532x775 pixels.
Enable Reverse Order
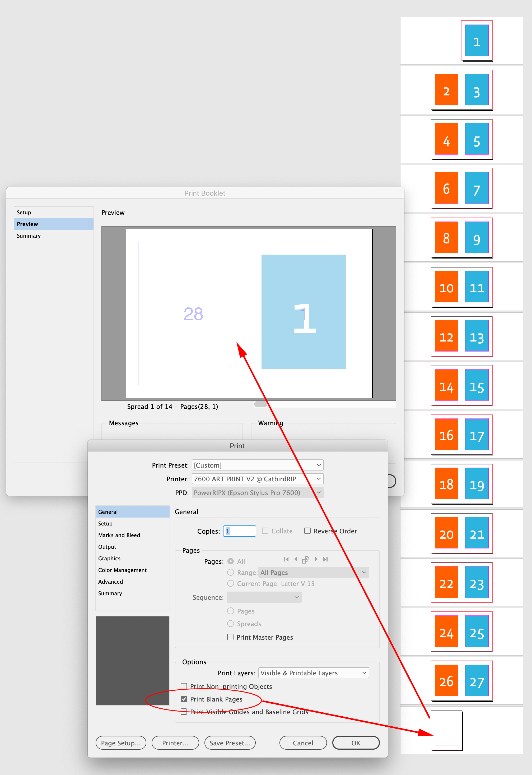(307, 531)
